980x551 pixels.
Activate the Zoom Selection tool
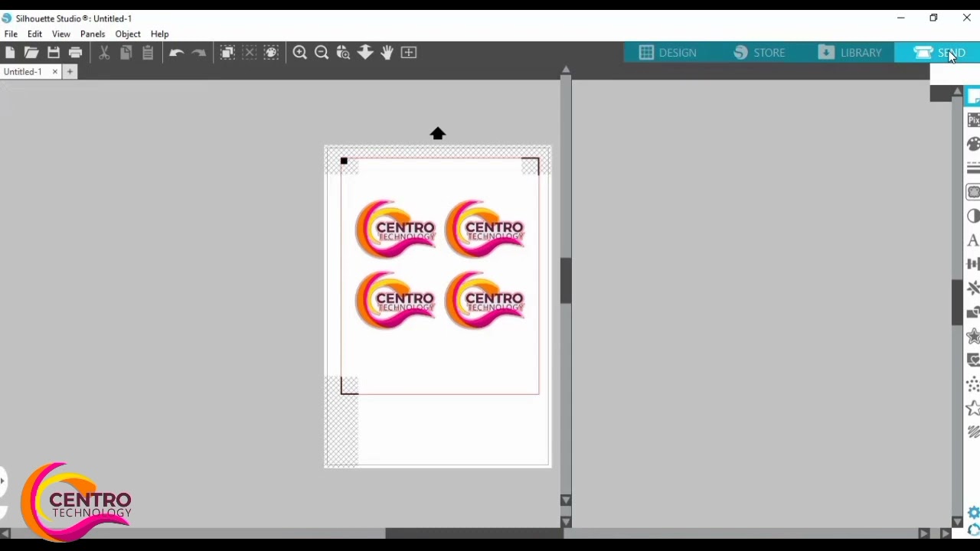coord(344,53)
